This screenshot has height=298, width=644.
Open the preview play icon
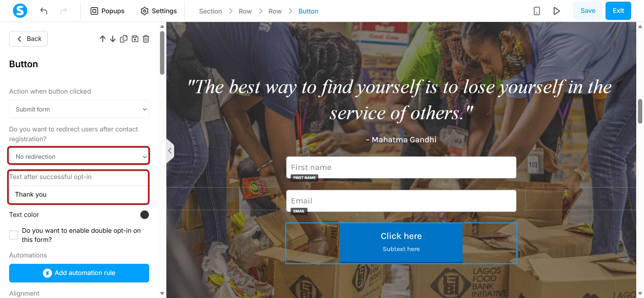(557, 11)
